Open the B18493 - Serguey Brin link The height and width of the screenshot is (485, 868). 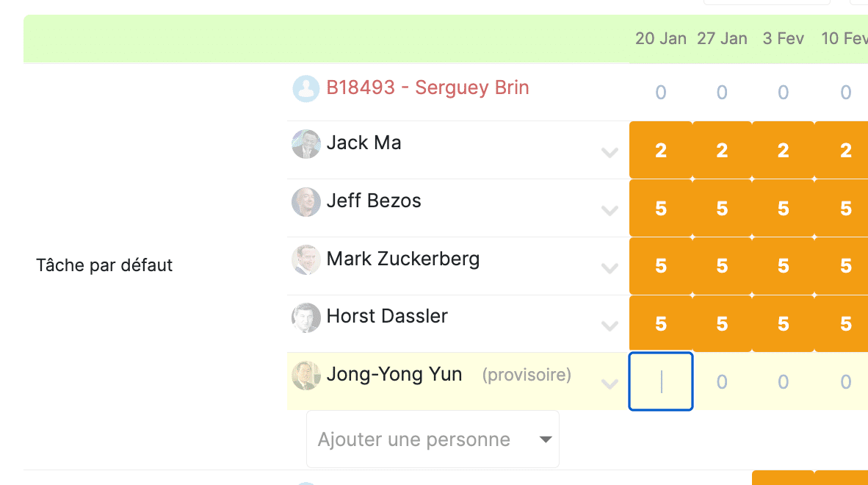click(427, 87)
